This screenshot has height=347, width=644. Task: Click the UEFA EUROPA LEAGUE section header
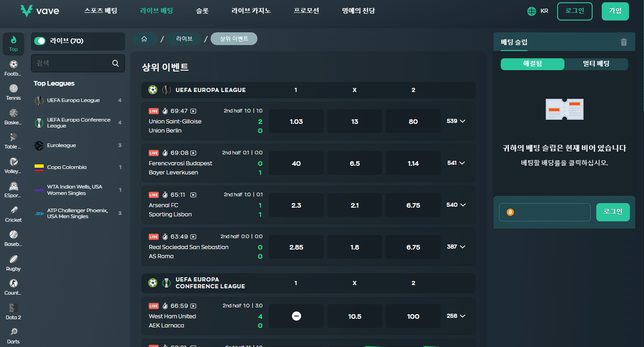tap(308, 90)
